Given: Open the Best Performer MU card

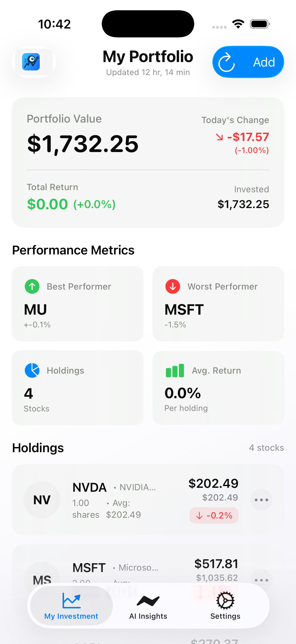Looking at the screenshot, I should point(78,304).
